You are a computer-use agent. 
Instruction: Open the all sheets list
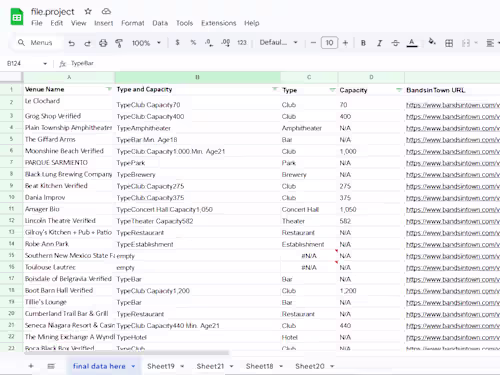coord(51,366)
